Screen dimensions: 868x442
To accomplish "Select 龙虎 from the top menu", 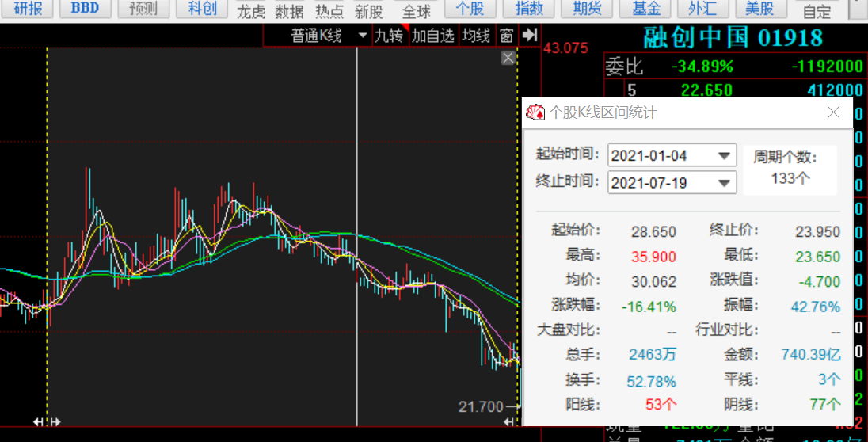I will pos(252,11).
